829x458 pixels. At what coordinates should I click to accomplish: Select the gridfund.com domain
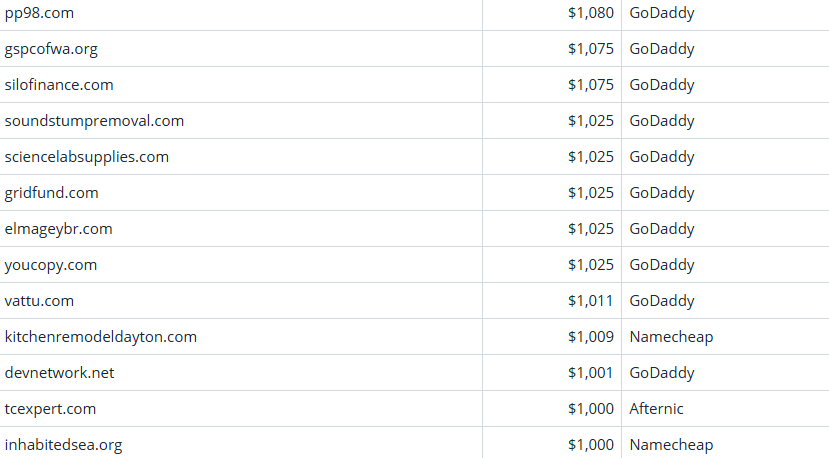tap(52, 193)
